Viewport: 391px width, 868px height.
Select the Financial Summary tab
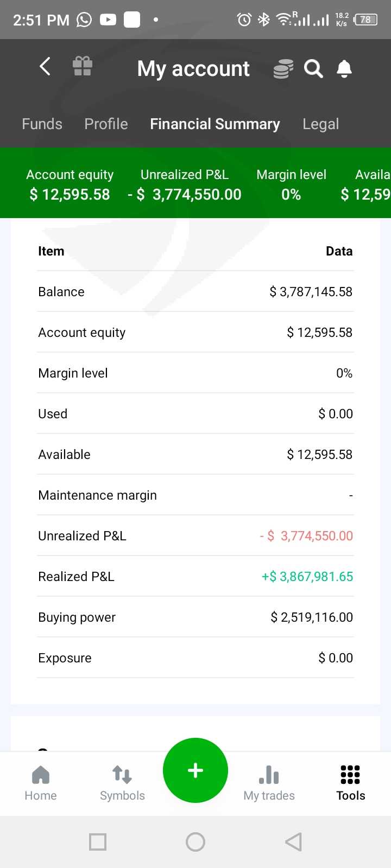tap(215, 124)
